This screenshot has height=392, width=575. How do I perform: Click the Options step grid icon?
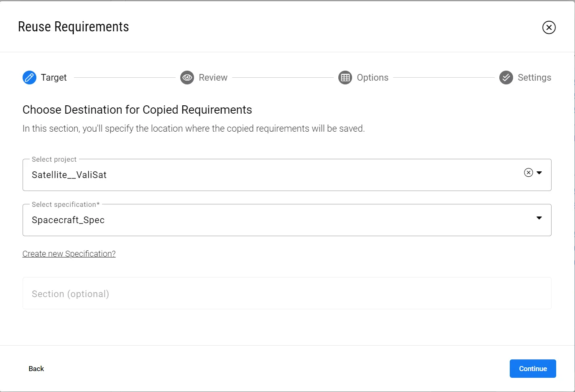pyautogui.click(x=345, y=77)
